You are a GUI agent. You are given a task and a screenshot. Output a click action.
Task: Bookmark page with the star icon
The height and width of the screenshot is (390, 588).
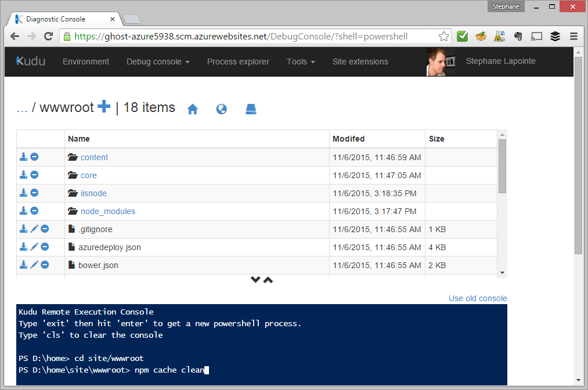[443, 37]
